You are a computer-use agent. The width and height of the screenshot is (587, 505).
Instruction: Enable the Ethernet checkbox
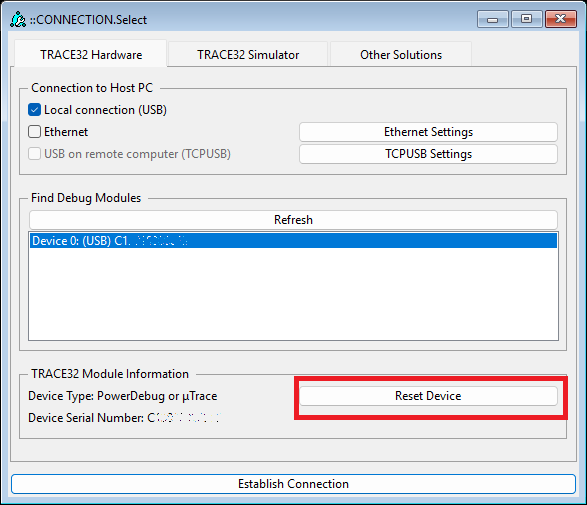(34, 132)
